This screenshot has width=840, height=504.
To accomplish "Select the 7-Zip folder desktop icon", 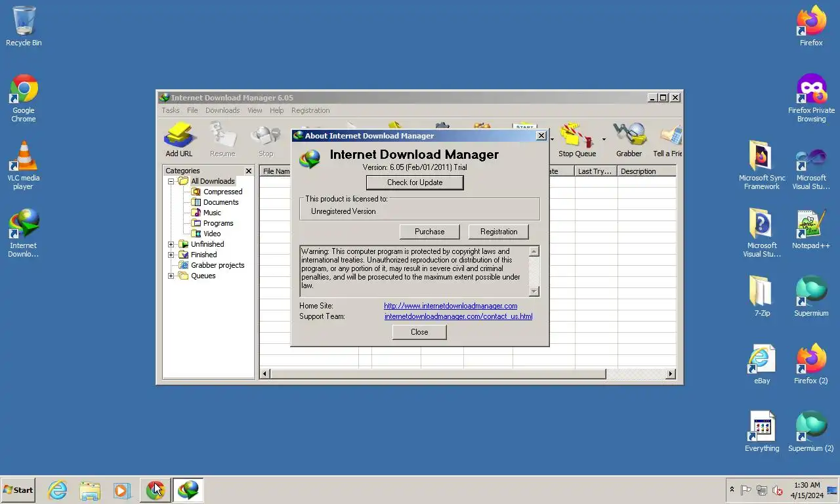I will point(762,297).
